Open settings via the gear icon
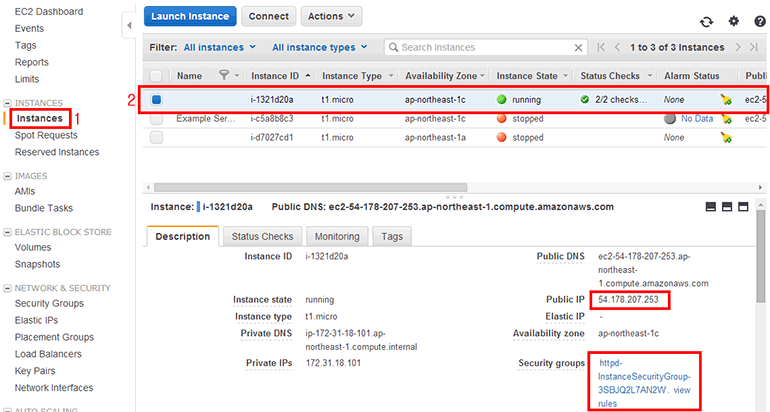The height and width of the screenshot is (412, 770). pos(734,21)
